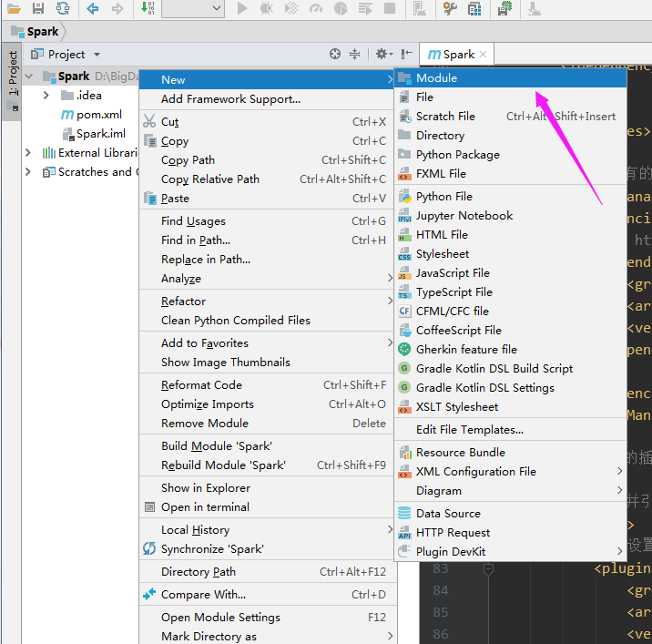Hide the Project panel with the hide icon
The height and width of the screenshot is (644, 652).
click(x=407, y=54)
